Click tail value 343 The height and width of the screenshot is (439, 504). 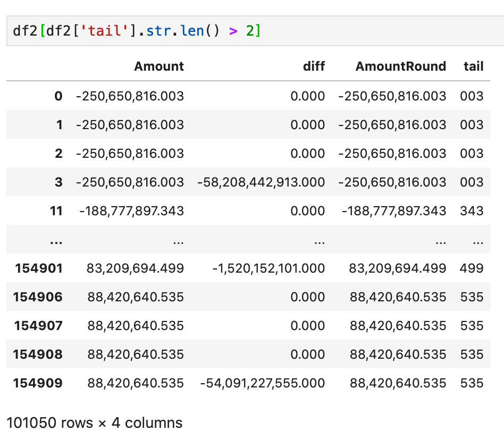coord(472,211)
